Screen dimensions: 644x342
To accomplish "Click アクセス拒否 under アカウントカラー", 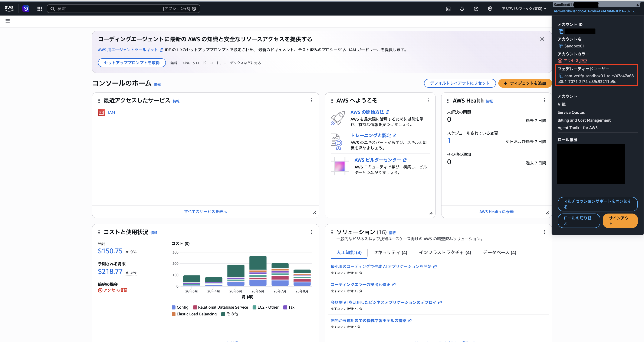I will [x=572, y=61].
